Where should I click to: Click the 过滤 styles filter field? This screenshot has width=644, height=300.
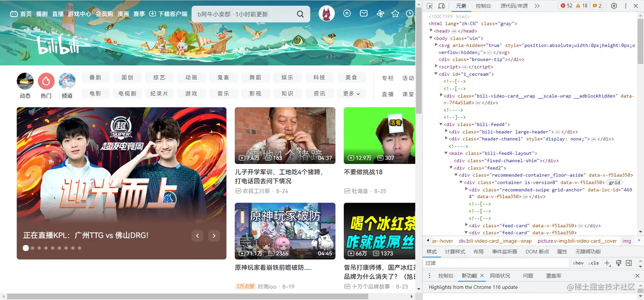[x=496, y=263]
